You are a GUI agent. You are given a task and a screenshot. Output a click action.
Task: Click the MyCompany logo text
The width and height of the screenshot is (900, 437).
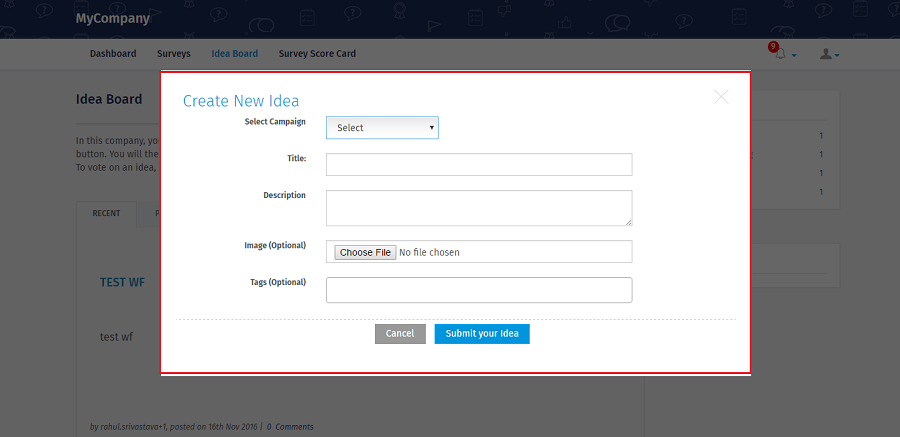[x=112, y=18]
